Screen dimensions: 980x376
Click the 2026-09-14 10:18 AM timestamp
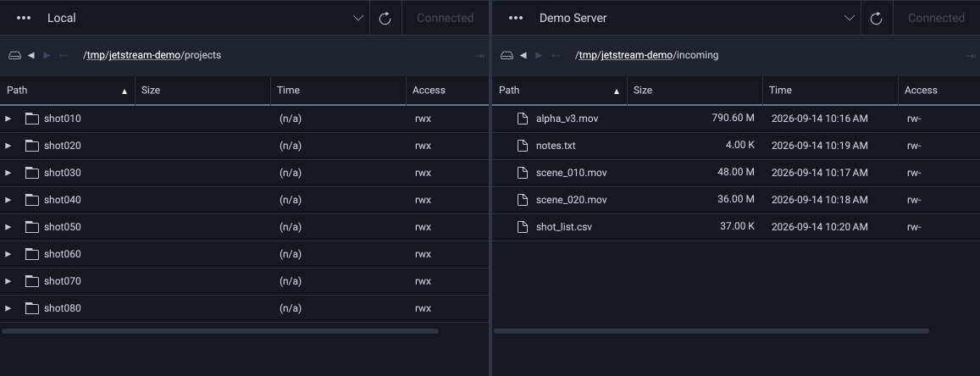coord(819,200)
